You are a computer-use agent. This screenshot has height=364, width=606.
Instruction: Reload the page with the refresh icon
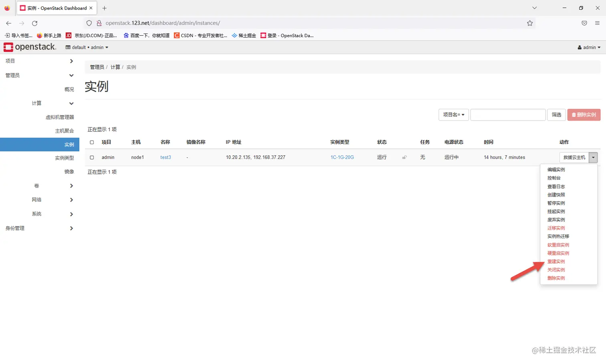tap(34, 23)
